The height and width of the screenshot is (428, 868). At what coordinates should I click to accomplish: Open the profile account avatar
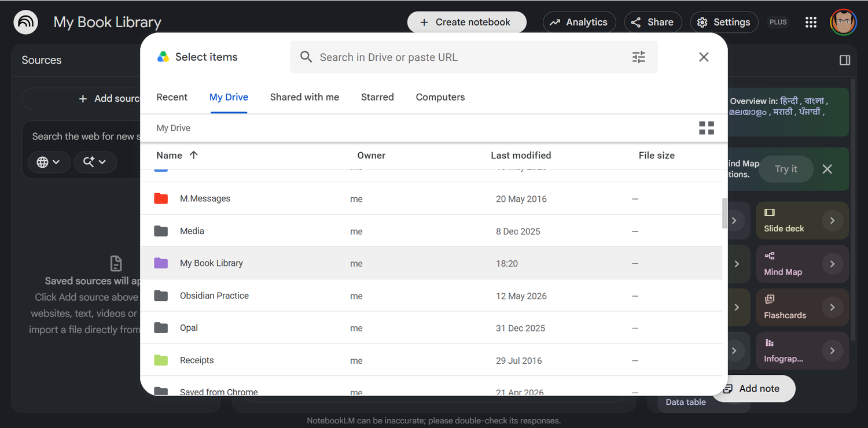coord(843,23)
